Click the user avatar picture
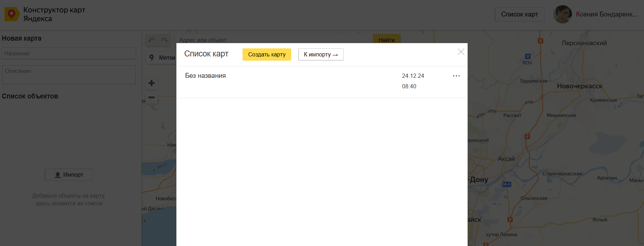The height and width of the screenshot is (246, 644). (562, 14)
